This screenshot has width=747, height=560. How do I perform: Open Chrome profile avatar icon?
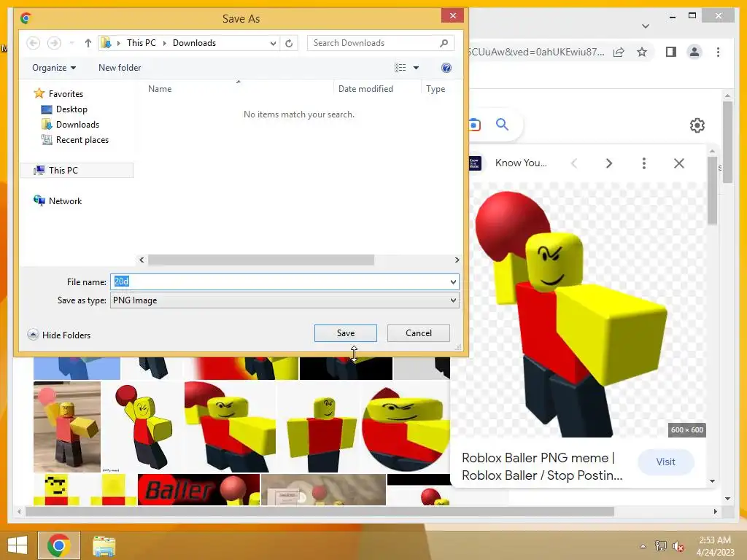click(x=694, y=52)
